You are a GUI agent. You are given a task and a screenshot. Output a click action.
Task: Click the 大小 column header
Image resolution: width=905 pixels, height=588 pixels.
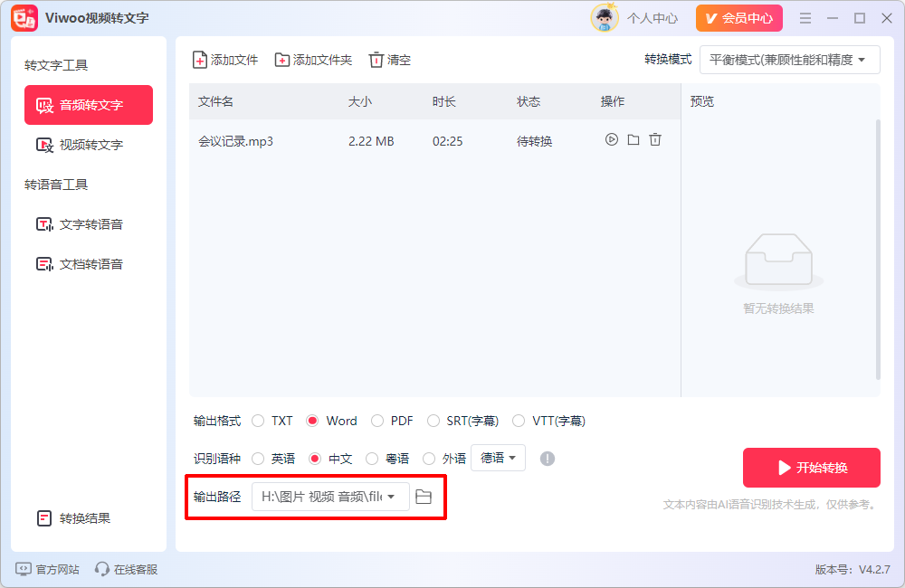tap(359, 102)
